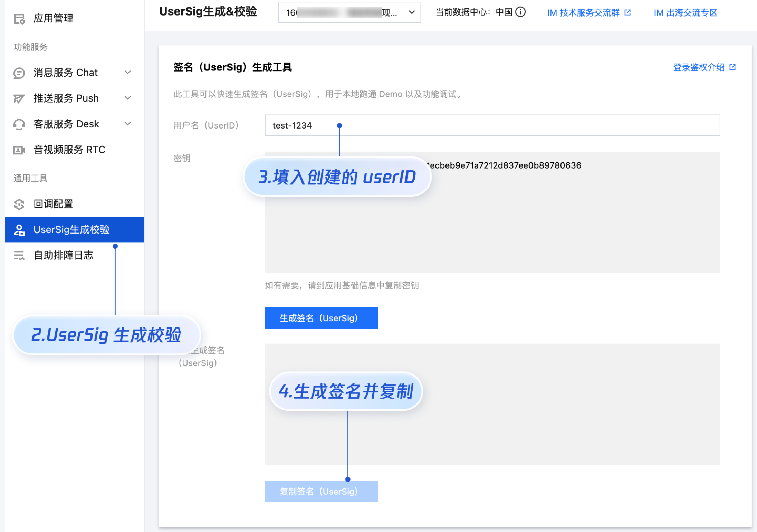Click the Push paper-plane icon
This screenshot has height=532, width=757.
(x=19, y=99)
